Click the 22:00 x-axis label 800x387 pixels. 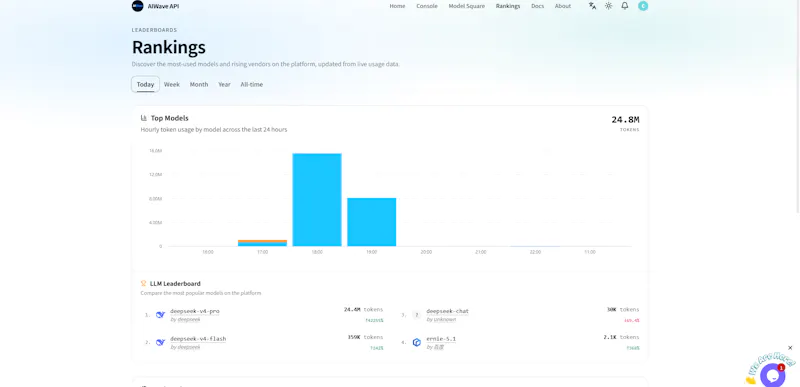(535, 252)
